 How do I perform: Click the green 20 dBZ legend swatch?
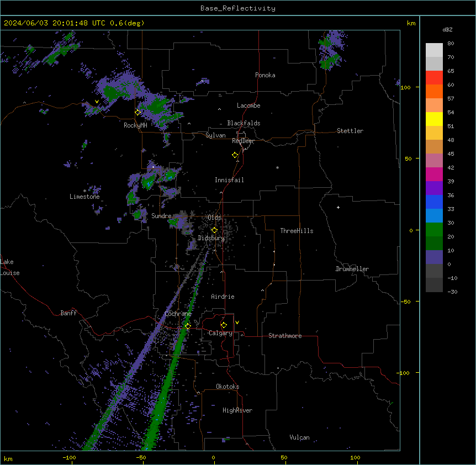coord(434,230)
